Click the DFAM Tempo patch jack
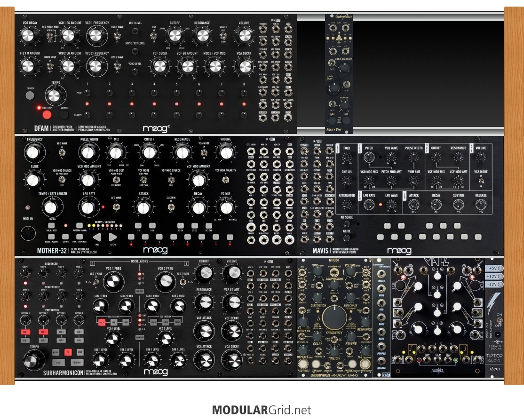The image size is (524, 420). [x=263, y=104]
